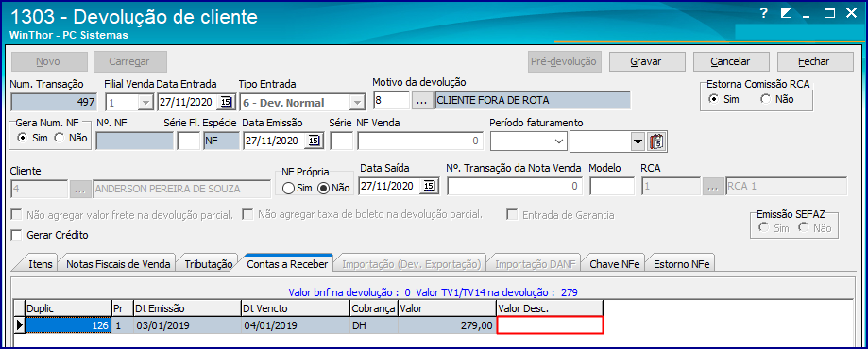Switch to the Tributação tab
The height and width of the screenshot is (349, 868).
(x=208, y=264)
